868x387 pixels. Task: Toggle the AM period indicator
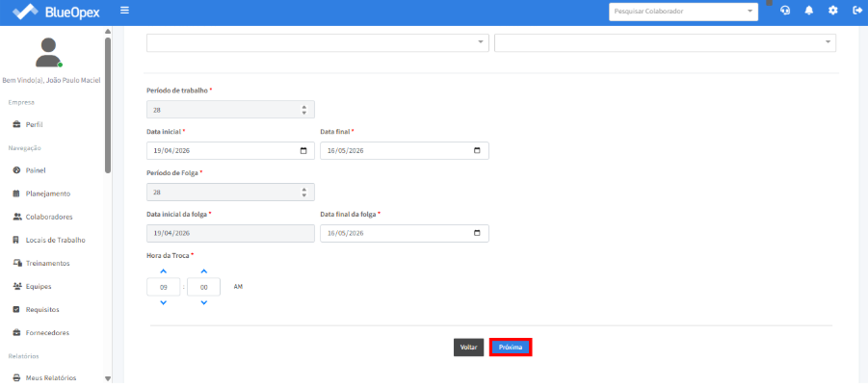click(238, 287)
